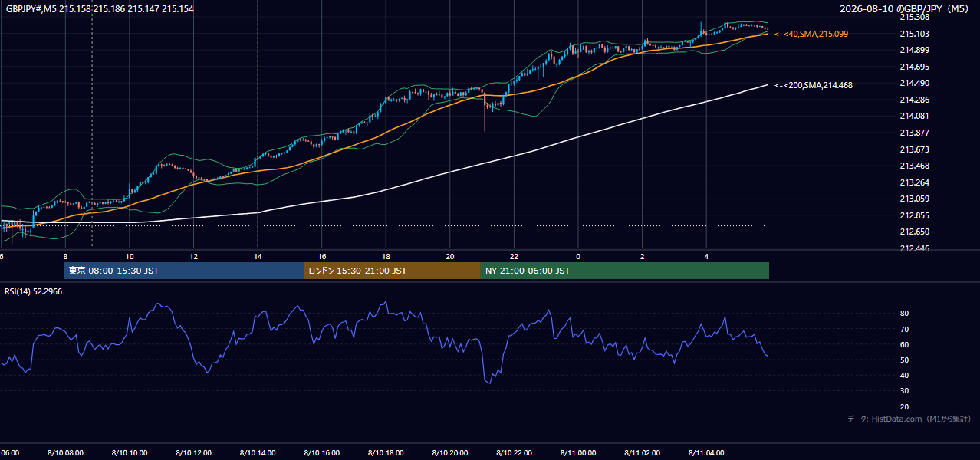Click hour marker 10 under price chart

130,257
